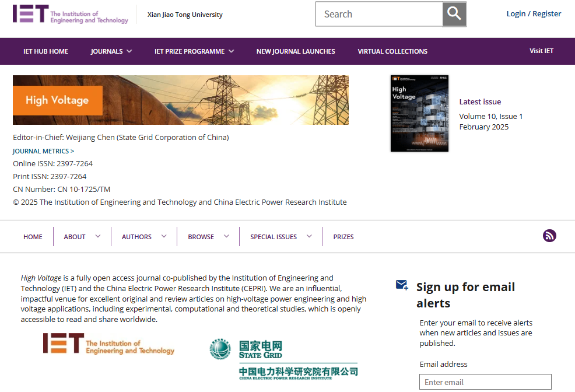Screen dimensions: 575x392
Task: Open the IET PRIZE PROGRAMME menu
Action: tap(189, 51)
